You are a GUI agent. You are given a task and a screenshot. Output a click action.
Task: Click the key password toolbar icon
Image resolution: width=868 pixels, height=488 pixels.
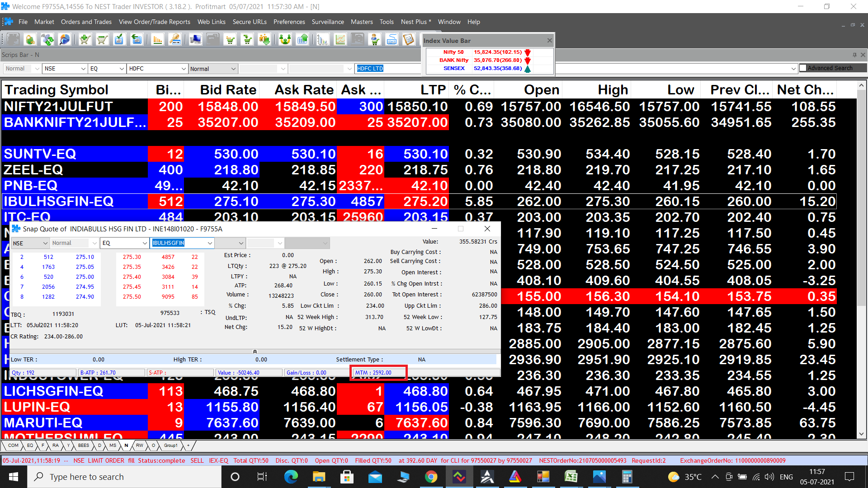[175, 40]
